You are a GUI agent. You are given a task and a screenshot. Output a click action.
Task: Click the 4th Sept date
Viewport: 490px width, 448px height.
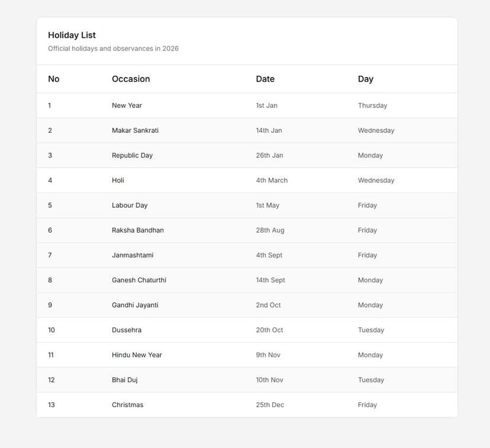[x=269, y=255]
